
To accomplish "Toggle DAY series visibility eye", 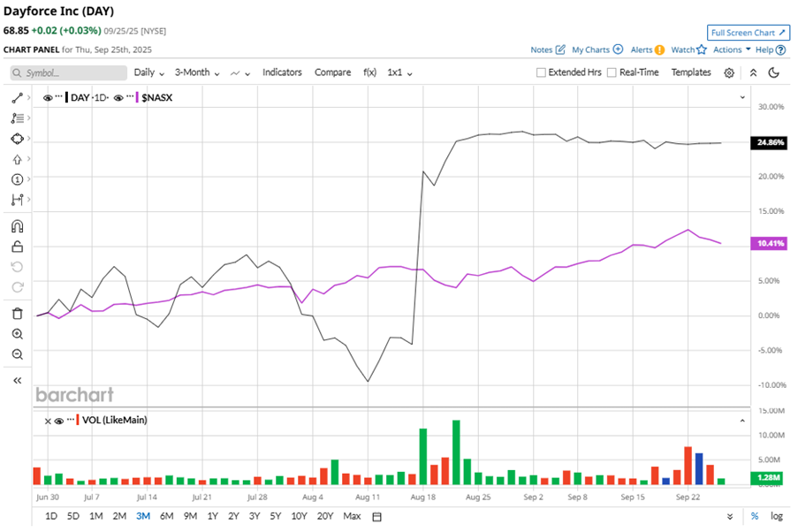I will click(48, 98).
